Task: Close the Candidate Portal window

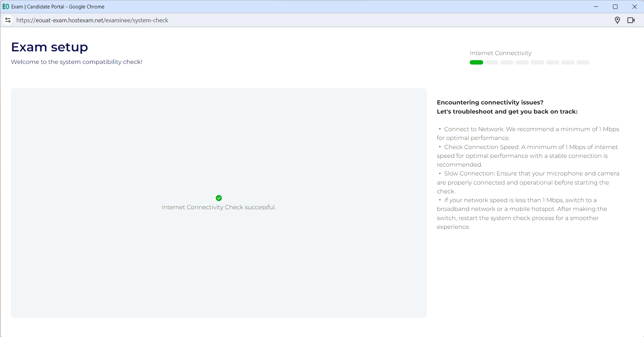Action: pyautogui.click(x=635, y=7)
